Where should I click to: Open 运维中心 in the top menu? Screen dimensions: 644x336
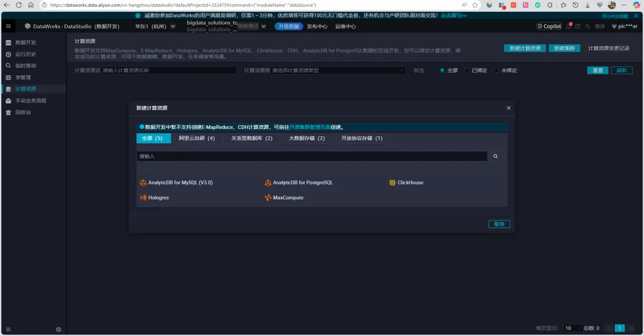[x=345, y=26]
